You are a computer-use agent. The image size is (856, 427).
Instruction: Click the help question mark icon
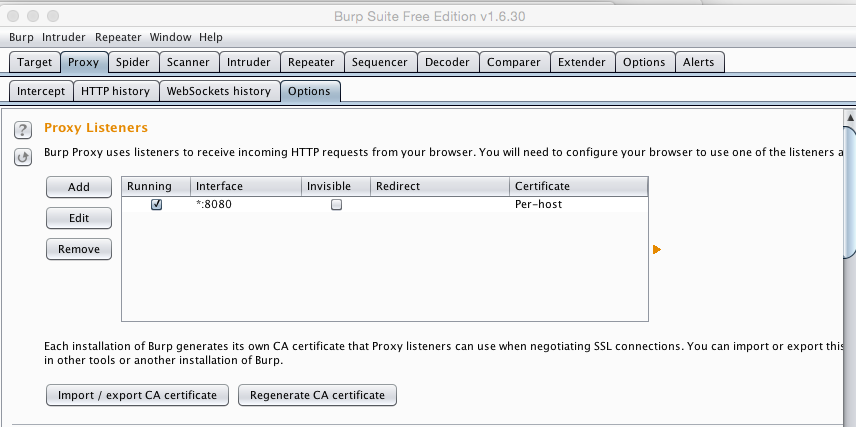tap(22, 130)
